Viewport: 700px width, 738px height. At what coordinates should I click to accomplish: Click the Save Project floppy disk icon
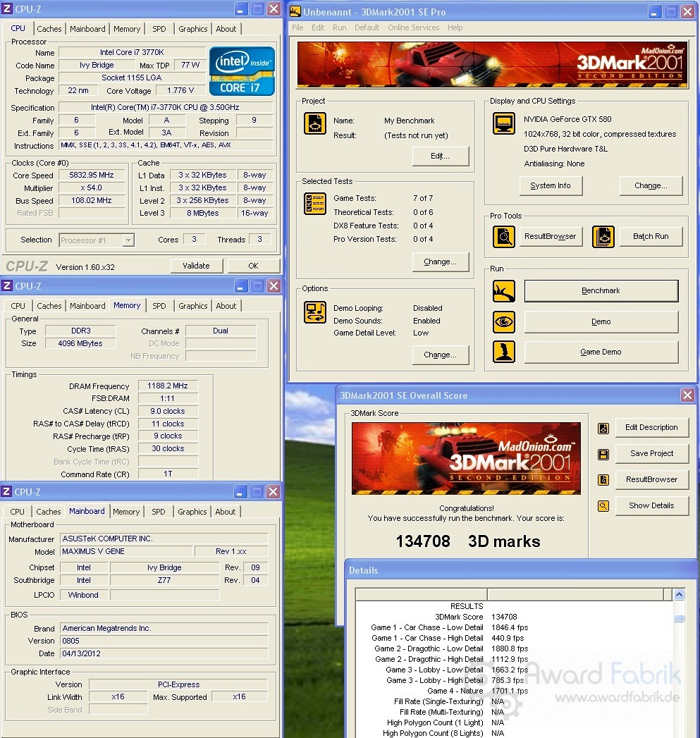click(603, 454)
